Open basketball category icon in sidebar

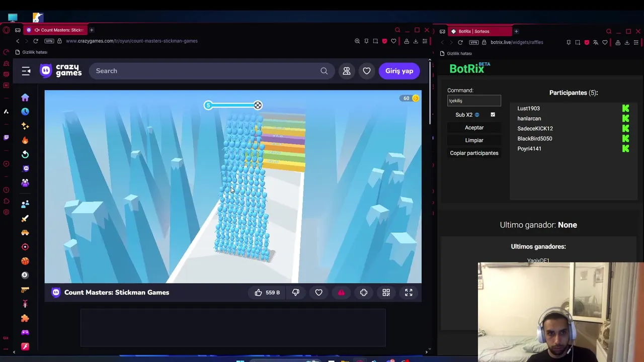(25, 261)
